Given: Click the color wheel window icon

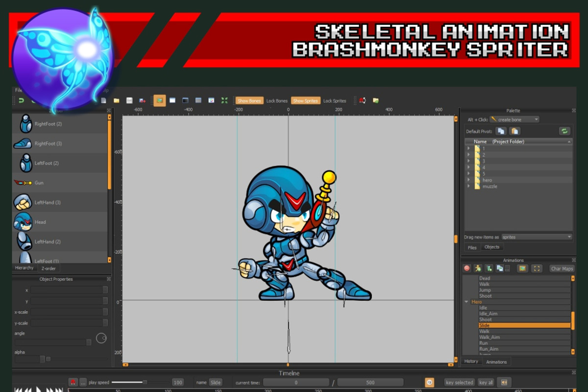Looking at the screenshot, I should tap(211, 100).
